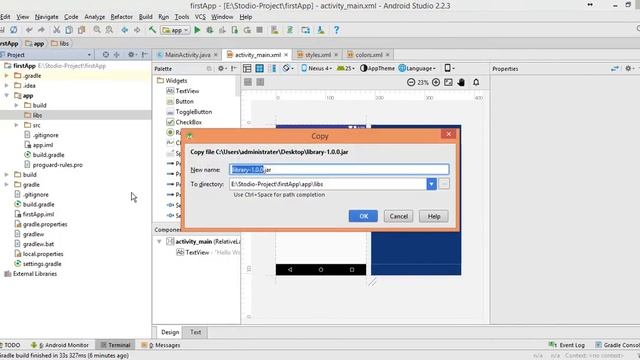The image size is (640, 360).
Task: Cut selection with the scissors icon
Action: tap(57, 30)
